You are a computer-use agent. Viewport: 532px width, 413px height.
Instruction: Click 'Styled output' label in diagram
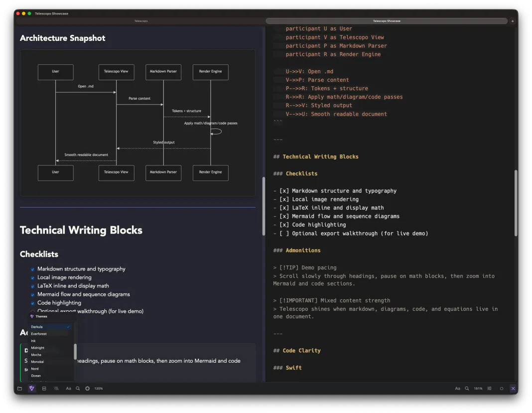pos(164,142)
